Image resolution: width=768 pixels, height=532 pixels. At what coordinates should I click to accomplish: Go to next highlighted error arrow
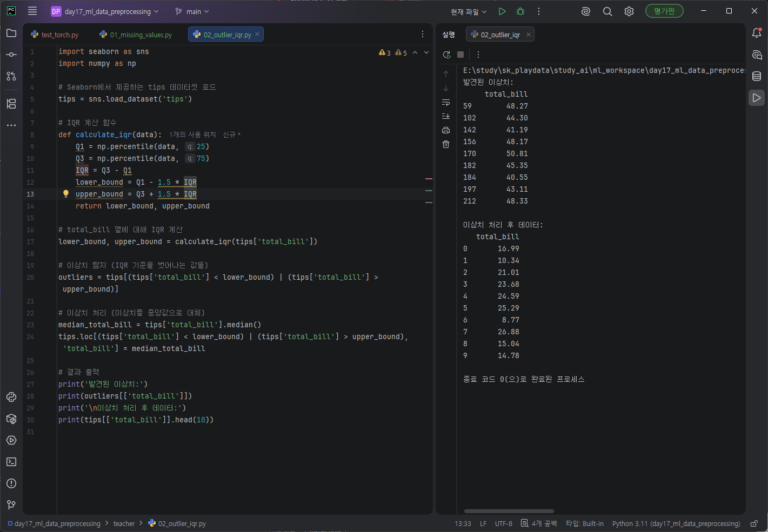coord(426,52)
